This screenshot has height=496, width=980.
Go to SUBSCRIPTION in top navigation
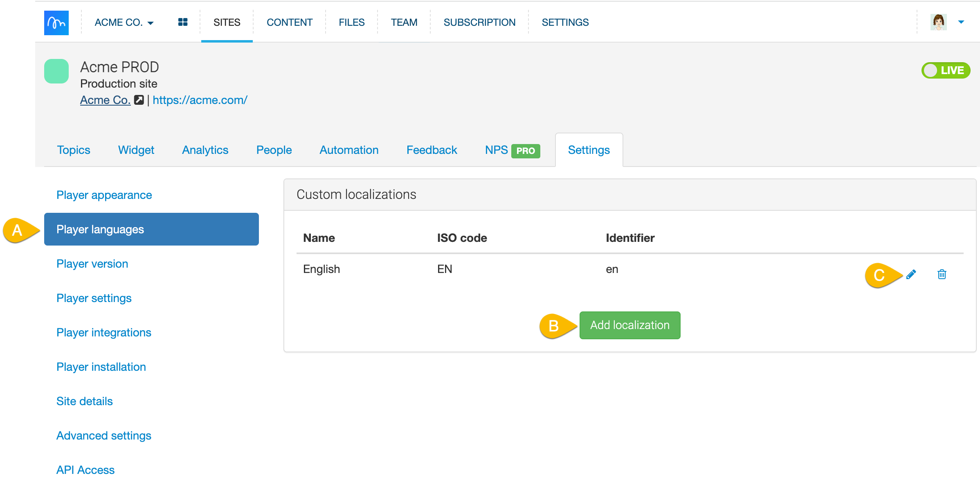(479, 23)
